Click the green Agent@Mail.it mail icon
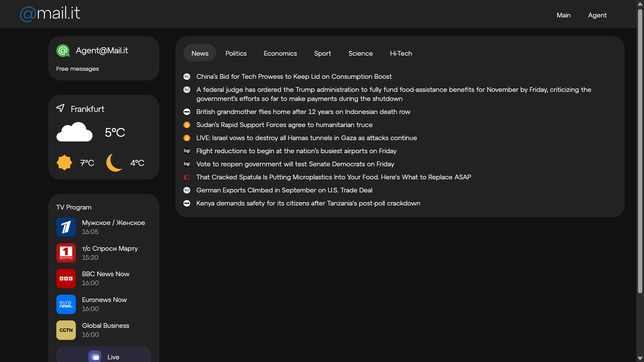The height and width of the screenshot is (362, 644). point(63,51)
